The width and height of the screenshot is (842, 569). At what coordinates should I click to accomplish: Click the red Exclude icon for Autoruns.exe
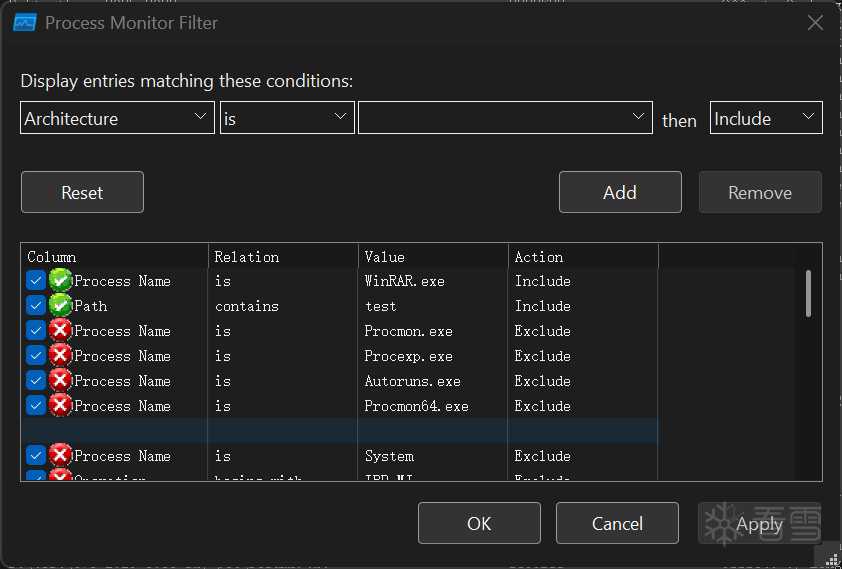pos(60,381)
